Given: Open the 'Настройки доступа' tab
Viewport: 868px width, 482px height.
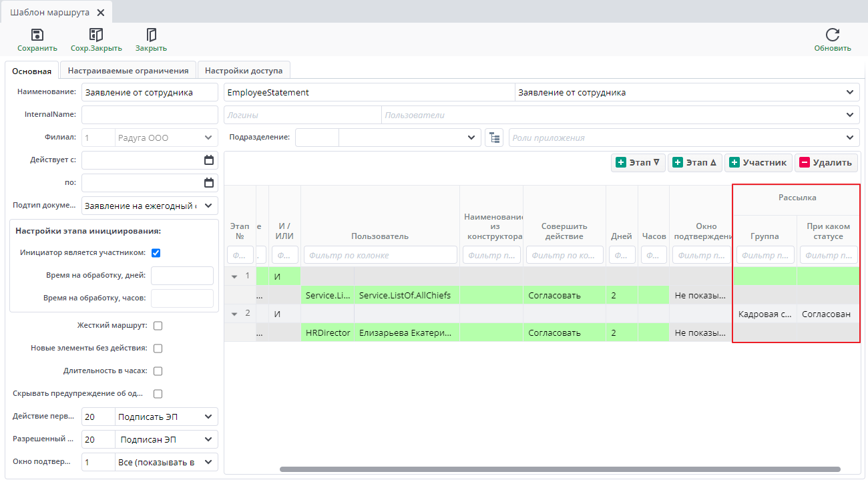Looking at the screenshot, I should pos(243,71).
